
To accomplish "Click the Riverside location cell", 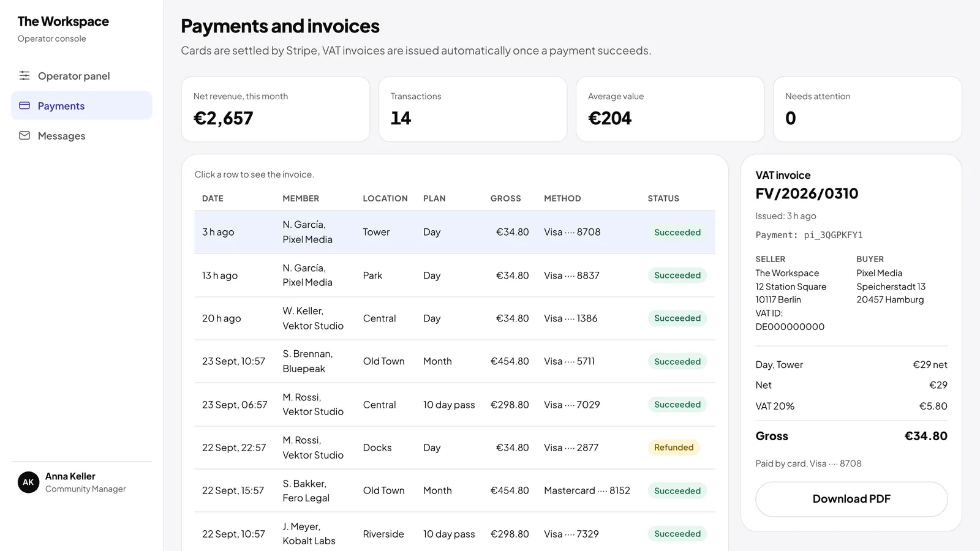I will (383, 534).
